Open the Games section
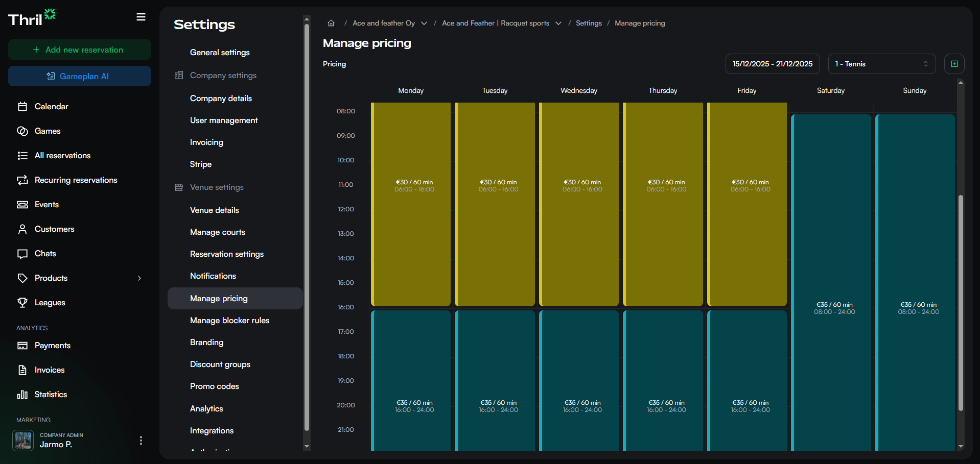The image size is (980, 464). (47, 131)
